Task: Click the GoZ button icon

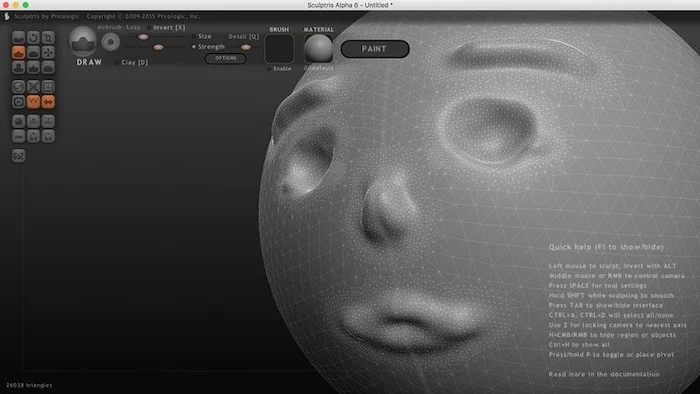Action: pyautogui.click(x=18, y=155)
